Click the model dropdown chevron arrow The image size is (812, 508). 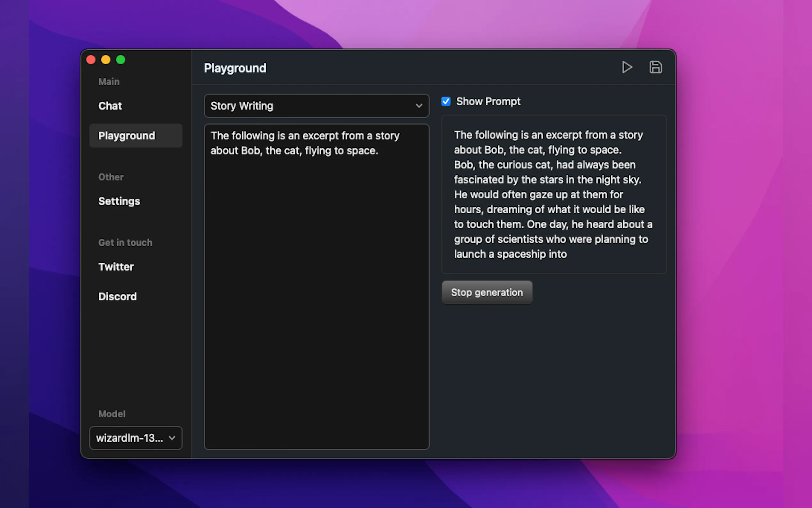pos(172,438)
